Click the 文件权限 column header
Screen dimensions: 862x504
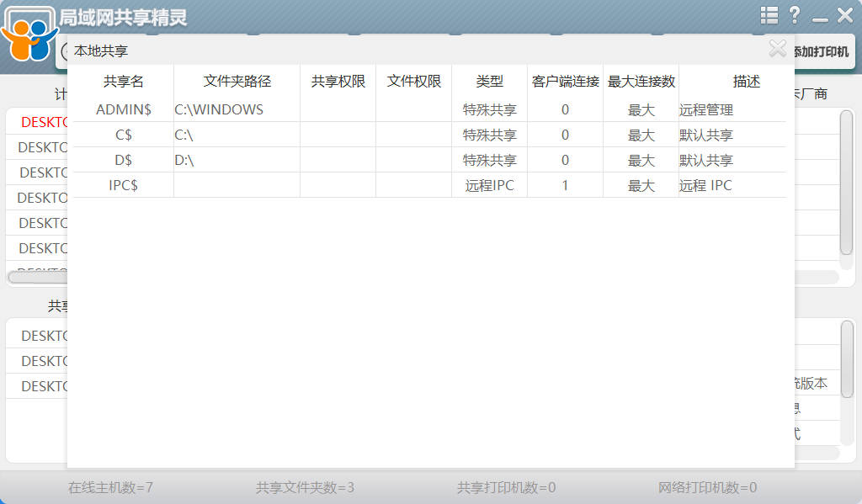click(414, 82)
